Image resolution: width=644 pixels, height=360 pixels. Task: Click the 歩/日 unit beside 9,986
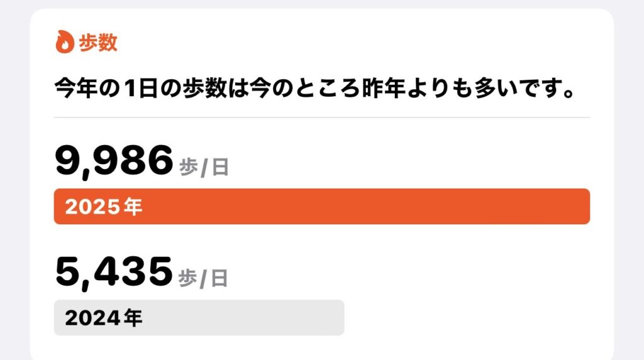point(204,168)
